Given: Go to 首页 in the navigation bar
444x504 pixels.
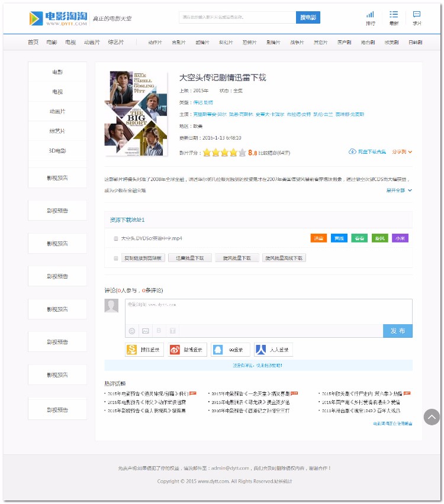Looking at the screenshot, I should [x=33, y=42].
